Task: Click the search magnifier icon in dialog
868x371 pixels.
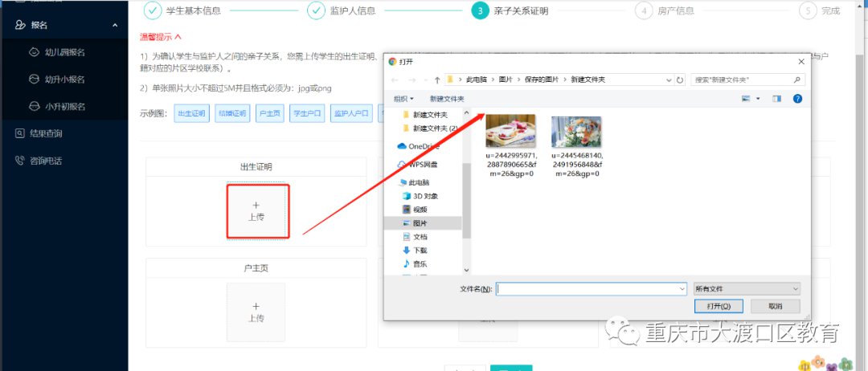Action: point(796,79)
